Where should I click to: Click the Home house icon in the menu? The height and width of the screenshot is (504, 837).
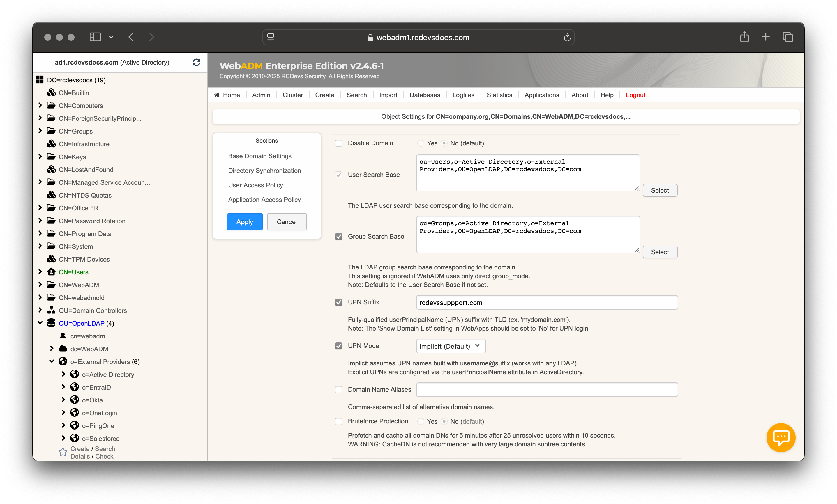pos(216,95)
